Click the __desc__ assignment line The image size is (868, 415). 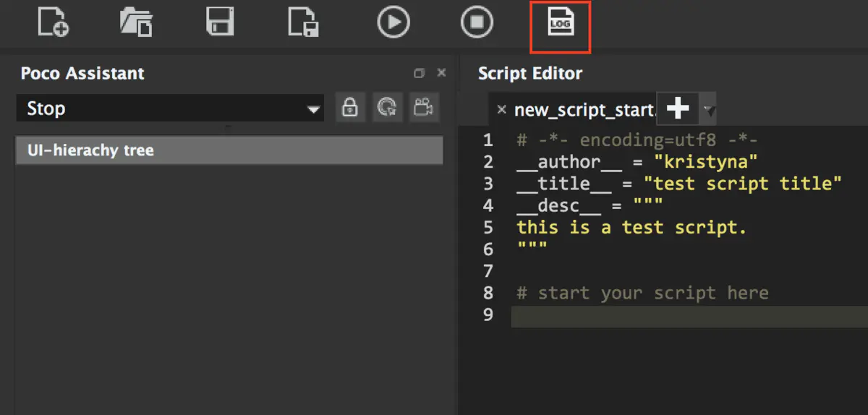pos(590,206)
